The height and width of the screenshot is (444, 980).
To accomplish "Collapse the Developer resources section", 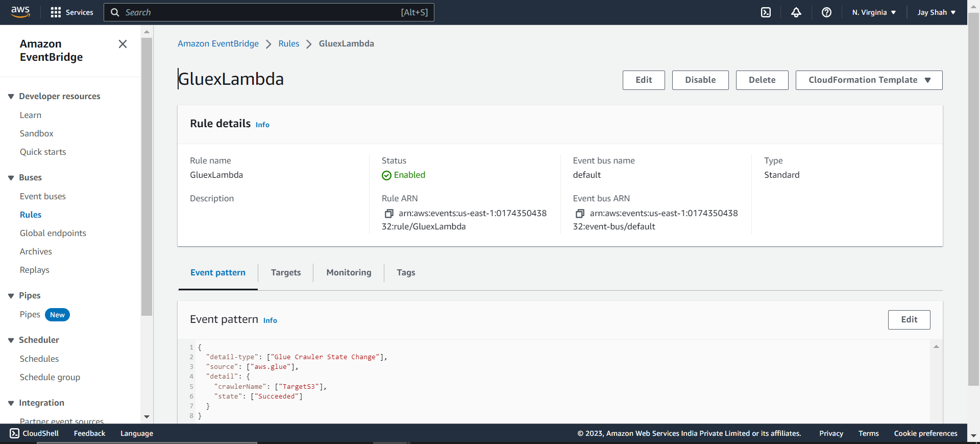I will [x=11, y=97].
